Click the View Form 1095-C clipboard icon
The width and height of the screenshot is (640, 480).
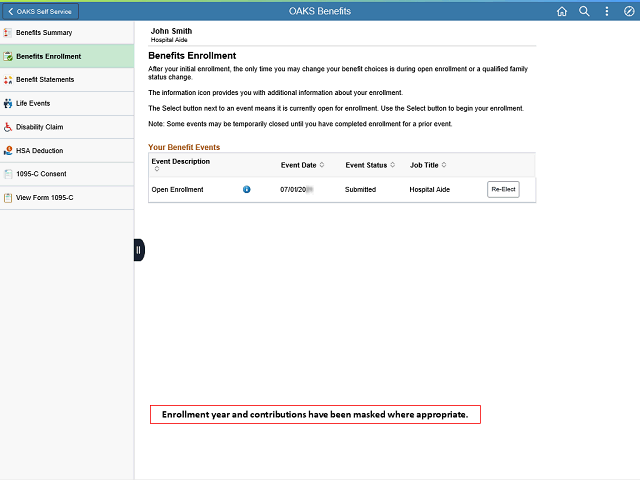8,198
